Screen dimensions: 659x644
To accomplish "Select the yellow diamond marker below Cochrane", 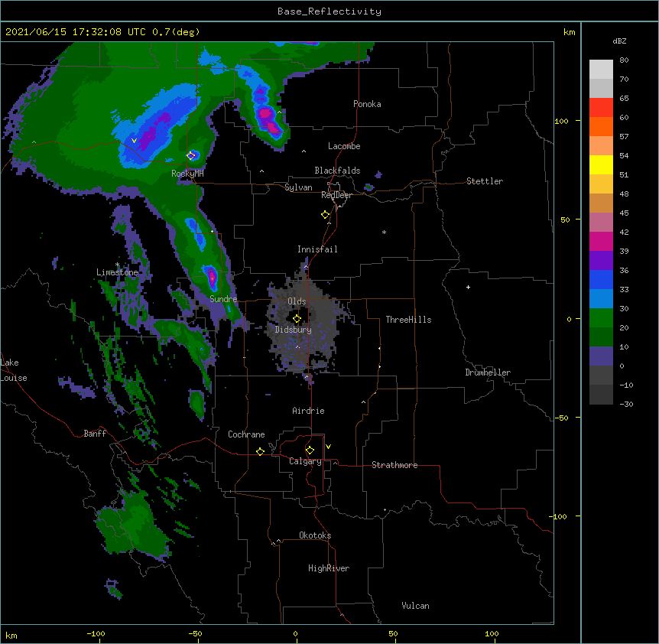I will coord(260,451).
